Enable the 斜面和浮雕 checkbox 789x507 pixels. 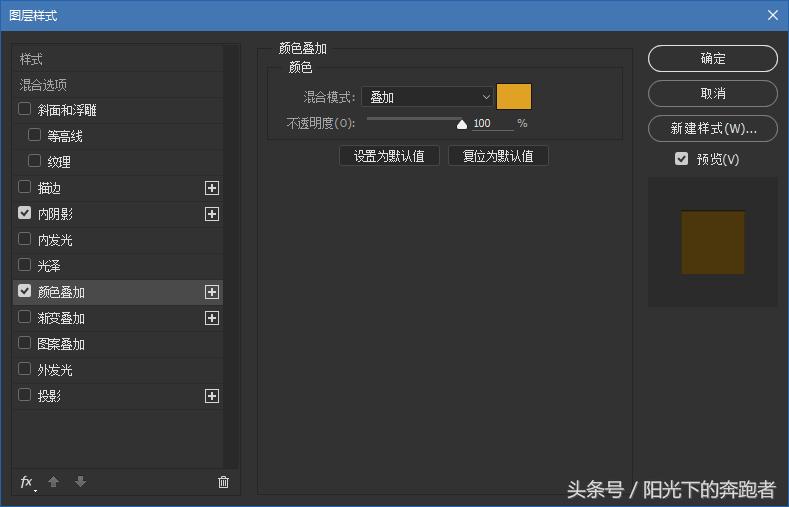click(x=24, y=109)
